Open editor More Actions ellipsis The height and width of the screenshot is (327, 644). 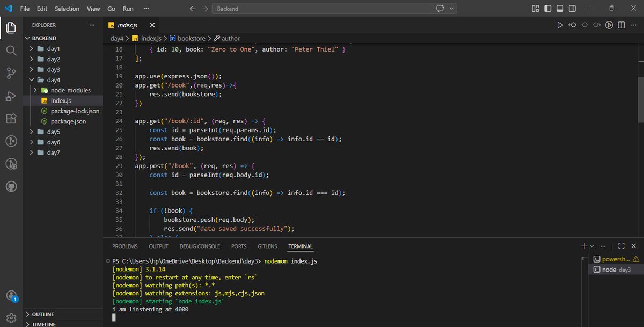[x=634, y=25]
